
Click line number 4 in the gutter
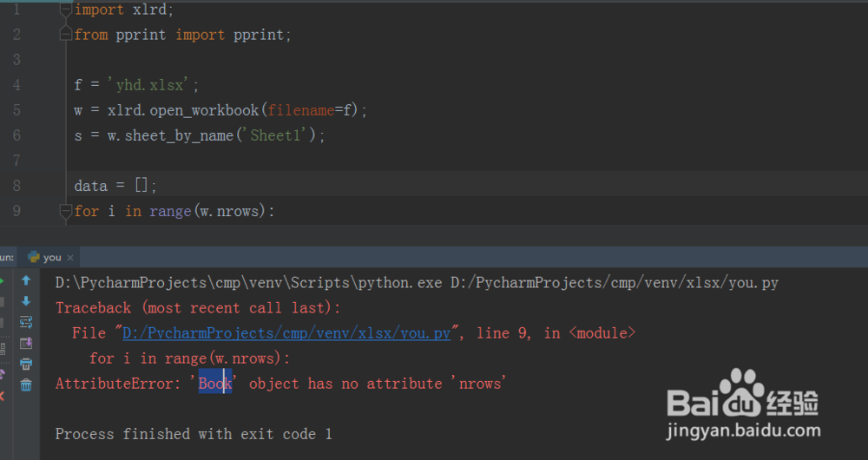click(16, 85)
